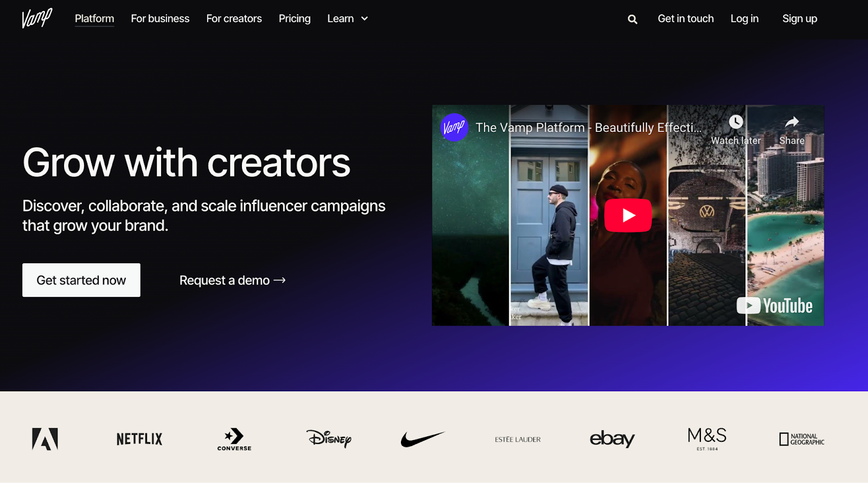Open the Log in page

[x=744, y=18]
